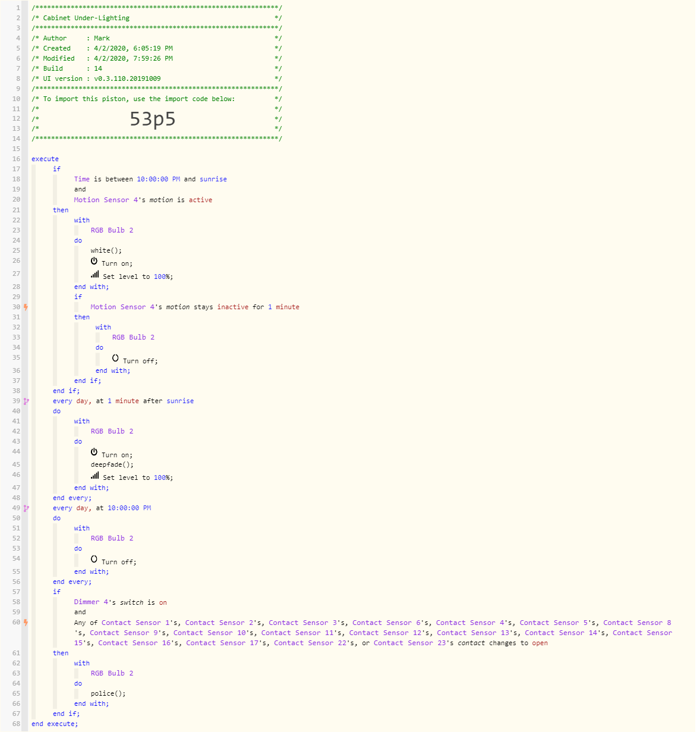The image size is (700, 732).
Task: Click 'RGB Bulb 2' on line 63
Action: 112,673
